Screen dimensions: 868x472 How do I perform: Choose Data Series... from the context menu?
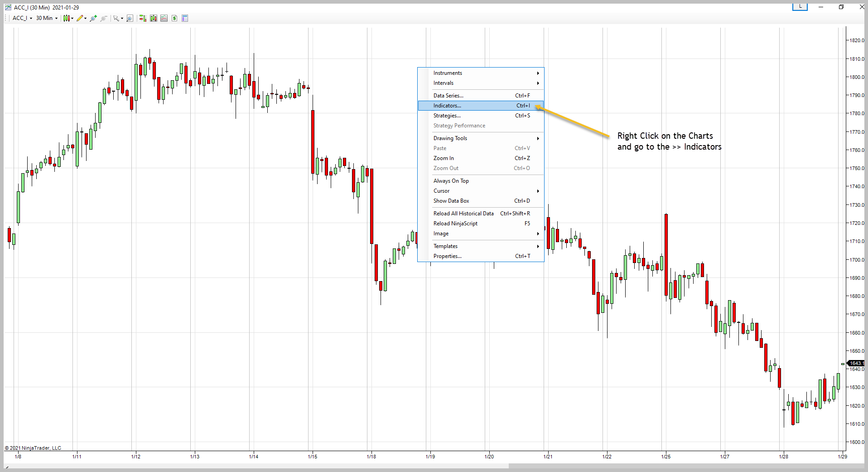point(481,96)
